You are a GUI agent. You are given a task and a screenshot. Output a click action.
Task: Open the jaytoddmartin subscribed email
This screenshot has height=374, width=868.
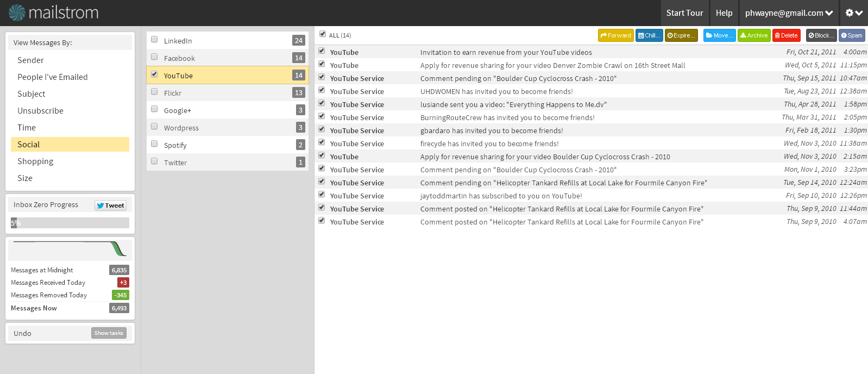501,196
